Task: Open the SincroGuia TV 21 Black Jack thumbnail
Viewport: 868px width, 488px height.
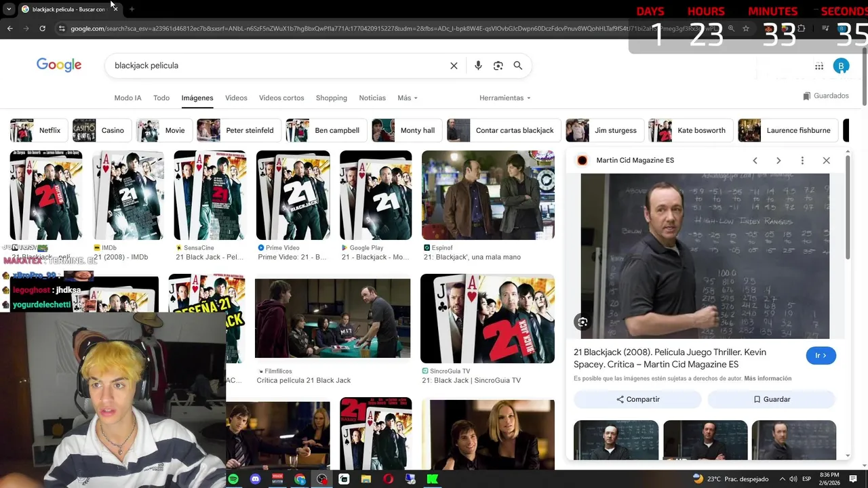Action: (488, 319)
